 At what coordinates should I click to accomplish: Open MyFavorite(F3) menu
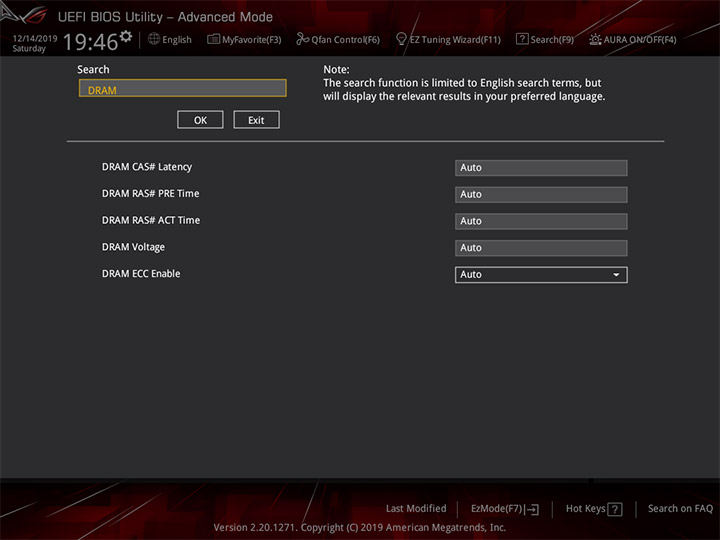(244, 39)
